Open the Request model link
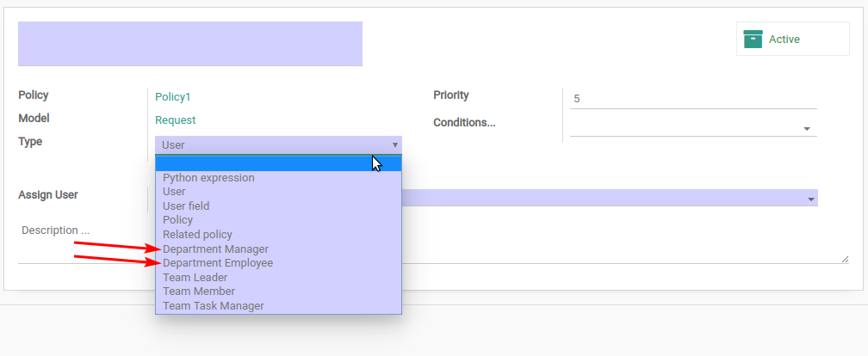 pyautogui.click(x=175, y=120)
